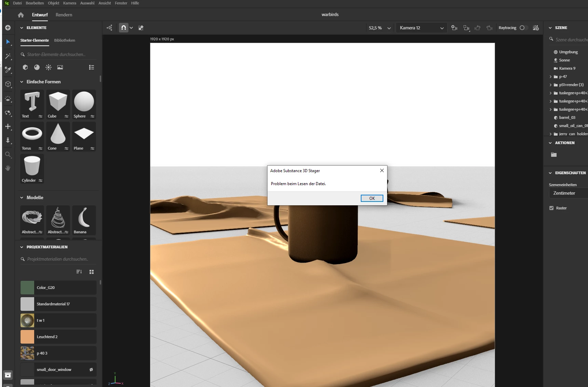Open the Kamera 12 camera dropdown
Viewport: 588px width, 387px height.
click(422, 28)
